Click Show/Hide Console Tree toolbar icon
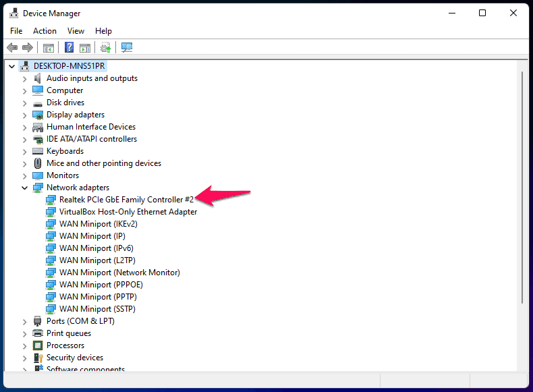Viewport: 533px width, 392px height. click(48, 48)
